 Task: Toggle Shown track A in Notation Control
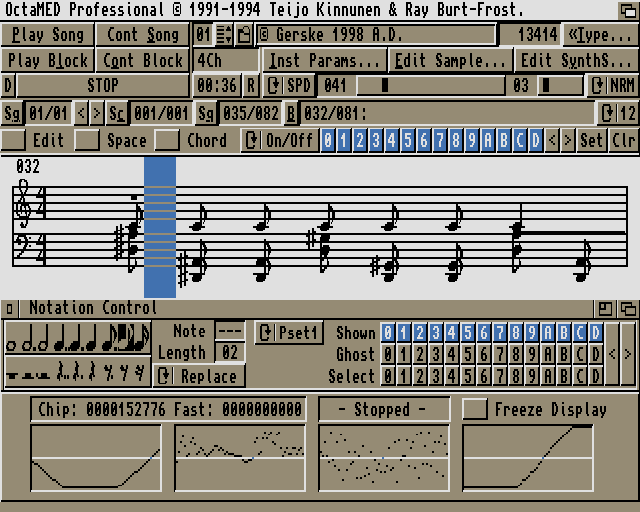(548, 333)
